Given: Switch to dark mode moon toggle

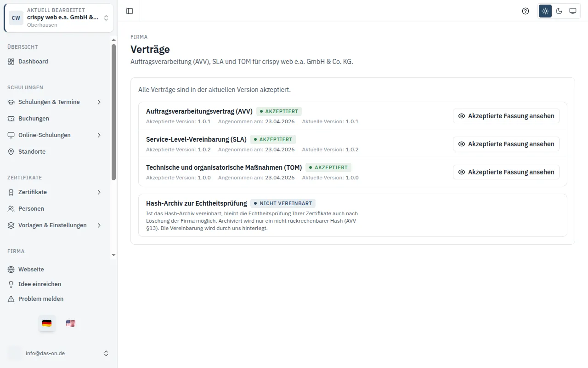Looking at the screenshot, I should point(559,11).
